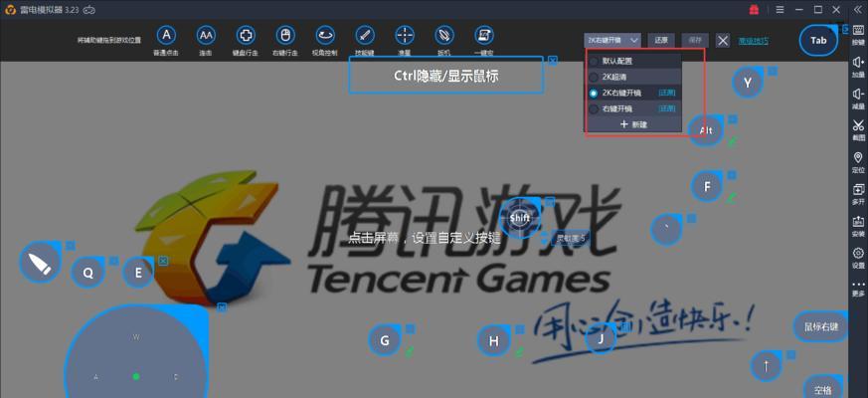This screenshot has width=868, height=398.
Task: Select the 准星 crosshair tool
Action: point(405,36)
